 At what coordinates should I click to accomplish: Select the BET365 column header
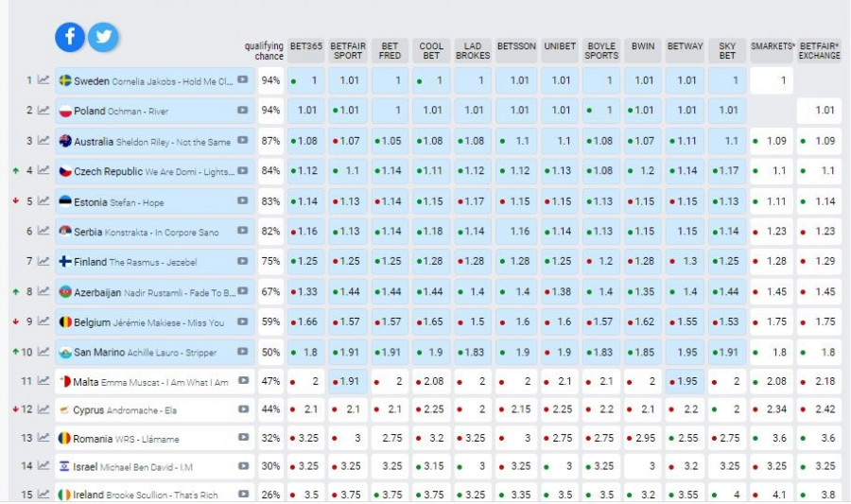[307, 50]
